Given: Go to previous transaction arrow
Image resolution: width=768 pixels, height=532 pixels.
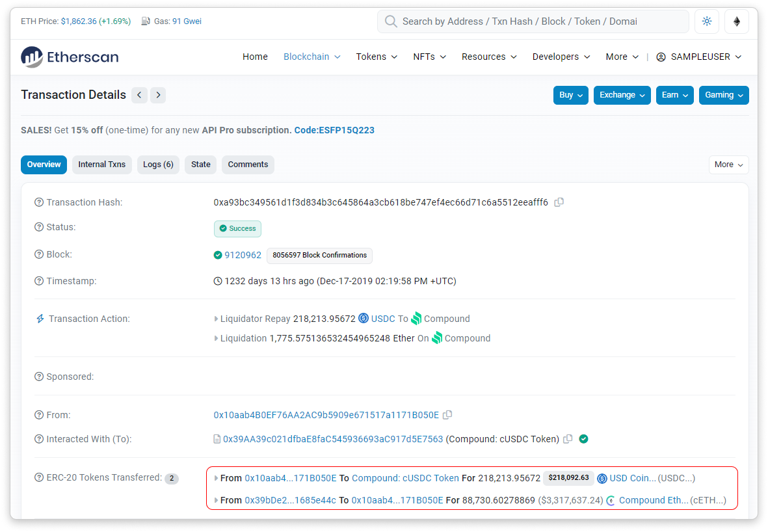Looking at the screenshot, I should (139, 95).
